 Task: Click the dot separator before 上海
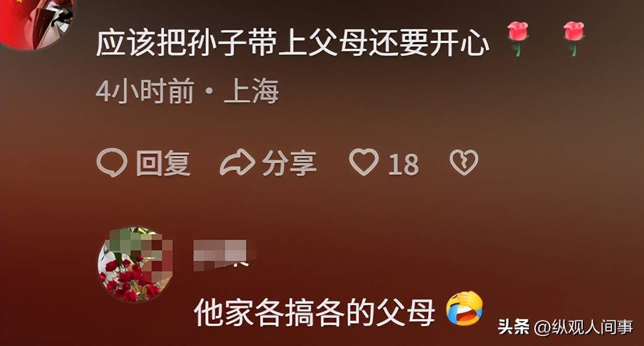point(209,92)
